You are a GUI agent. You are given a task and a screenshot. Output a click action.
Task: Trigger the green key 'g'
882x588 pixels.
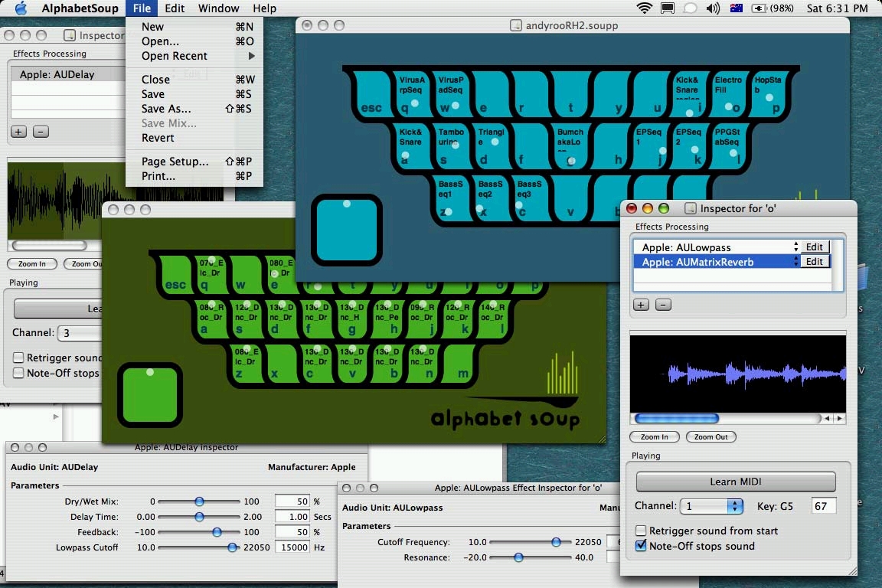pyautogui.click(x=351, y=319)
